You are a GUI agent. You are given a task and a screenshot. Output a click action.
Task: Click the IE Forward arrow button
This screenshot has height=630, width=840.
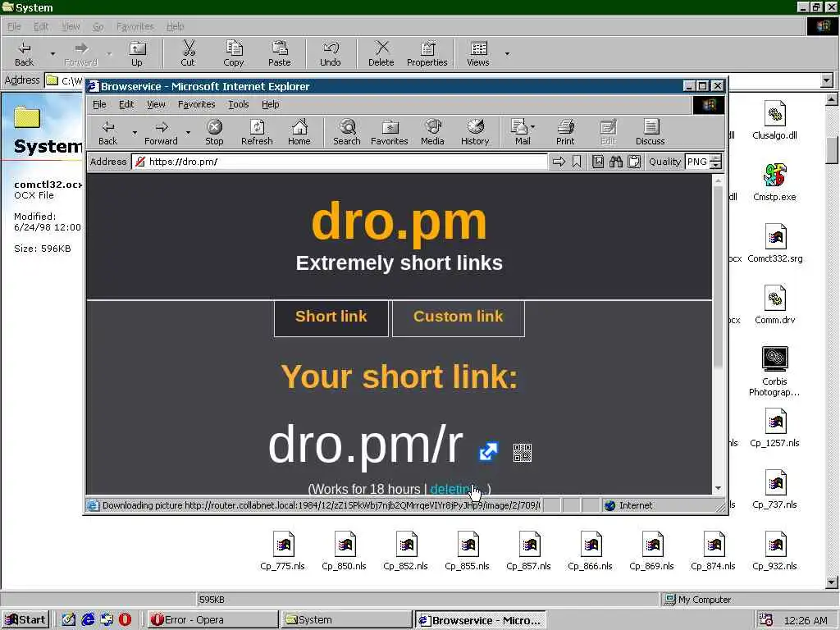coord(161,132)
